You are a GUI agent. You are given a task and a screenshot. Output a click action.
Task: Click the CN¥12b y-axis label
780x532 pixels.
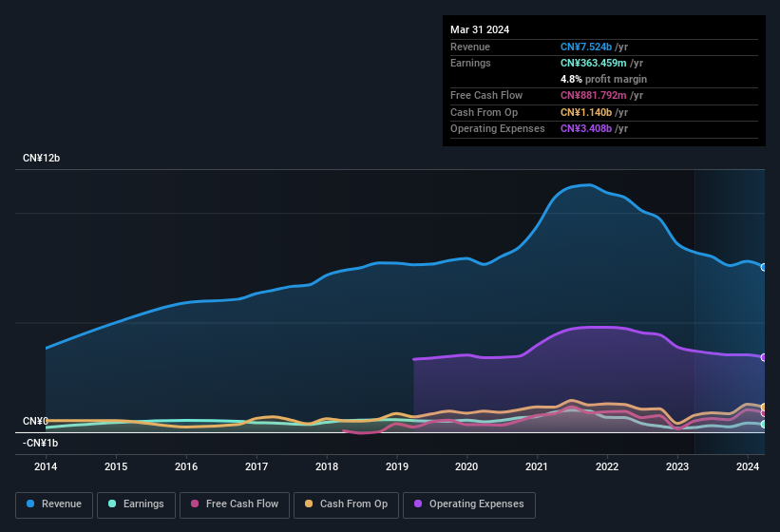coord(41,158)
